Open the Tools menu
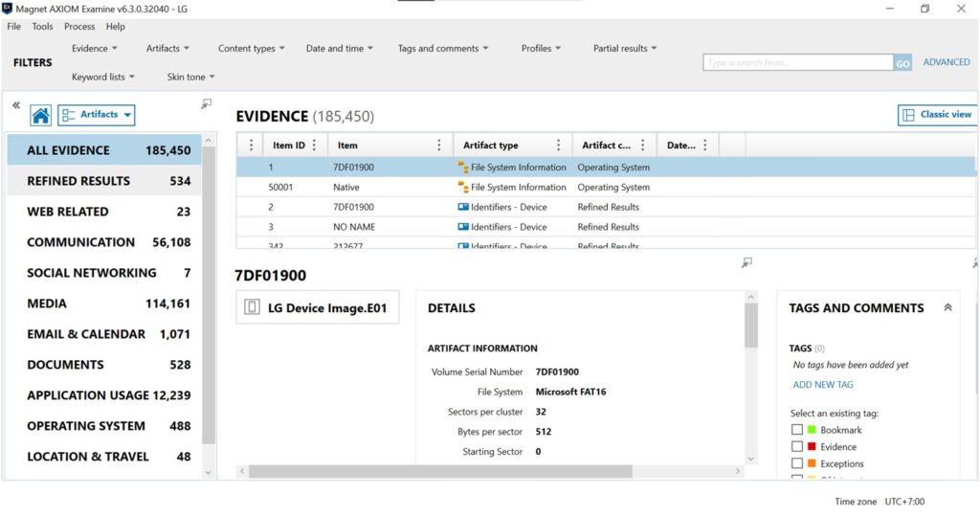980x517 pixels. [x=42, y=26]
